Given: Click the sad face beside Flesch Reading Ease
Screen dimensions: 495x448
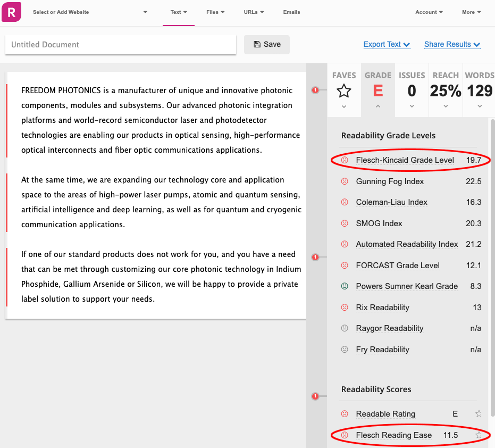Looking at the screenshot, I should [x=345, y=435].
